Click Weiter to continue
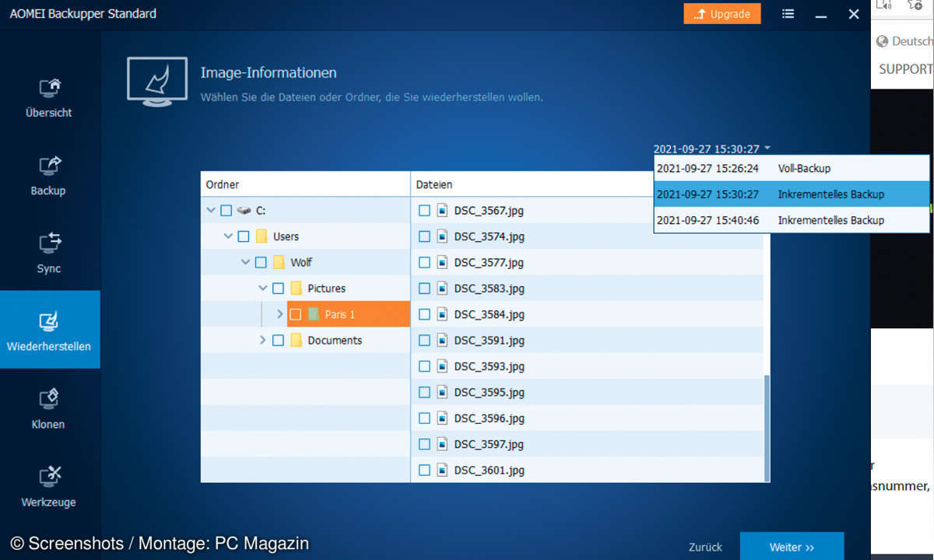The width and height of the screenshot is (934, 560). point(792,547)
